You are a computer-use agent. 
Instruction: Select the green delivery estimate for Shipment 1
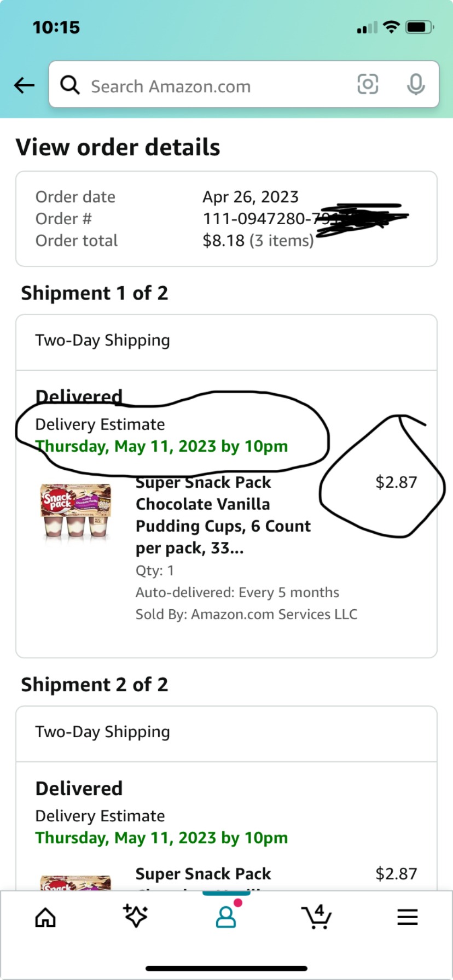(x=161, y=446)
